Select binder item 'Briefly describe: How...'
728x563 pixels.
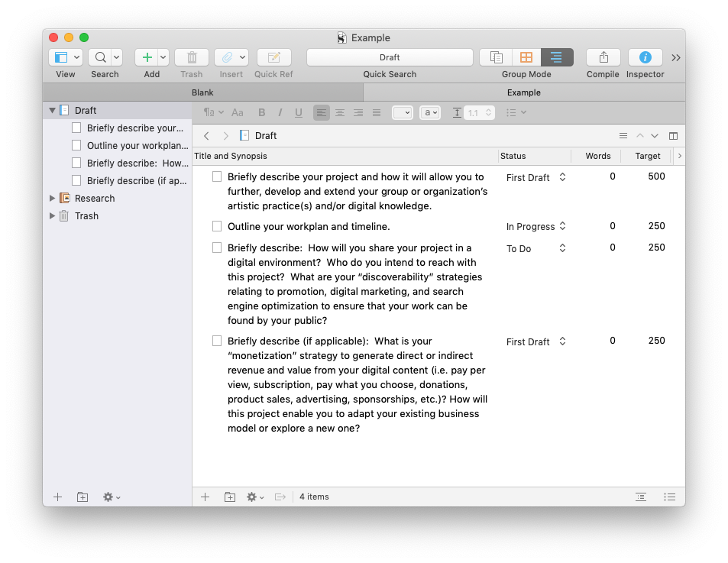click(x=138, y=163)
